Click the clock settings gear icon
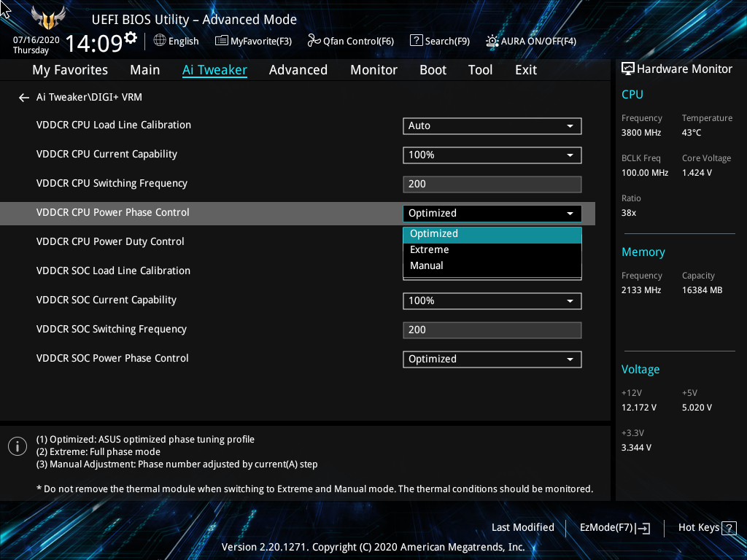Viewport: 747px width, 560px height. click(131, 37)
